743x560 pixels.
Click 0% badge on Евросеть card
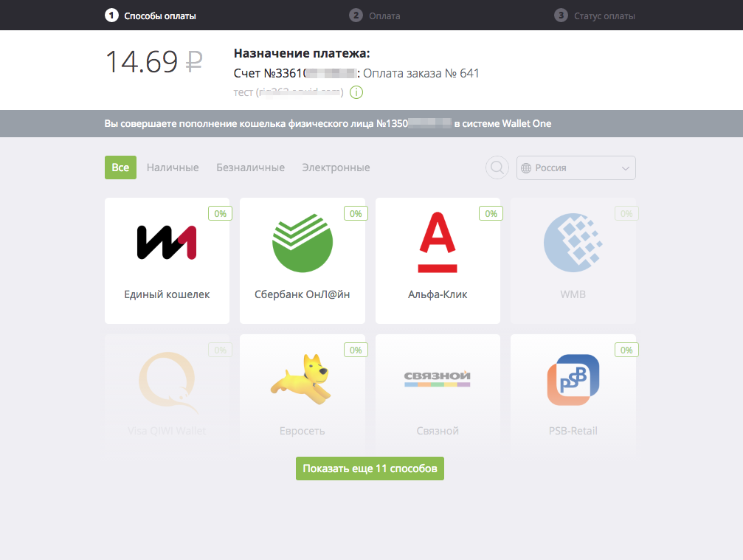tap(356, 350)
